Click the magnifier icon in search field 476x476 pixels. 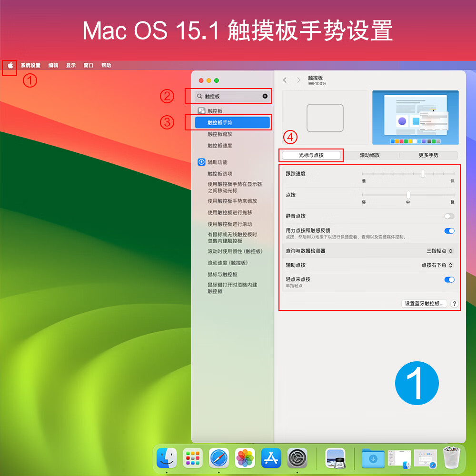click(x=199, y=96)
